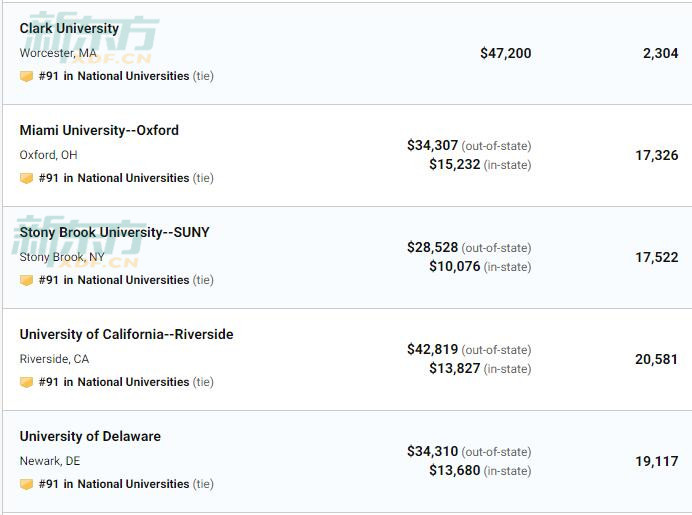Open the University of Delaware link
The image size is (692, 515).
[x=90, y=436]
